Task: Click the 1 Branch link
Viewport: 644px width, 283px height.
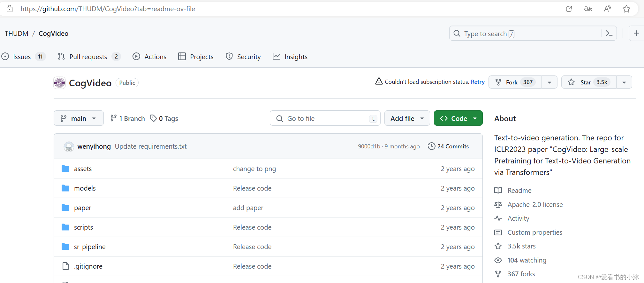Action: coord(127,118)
